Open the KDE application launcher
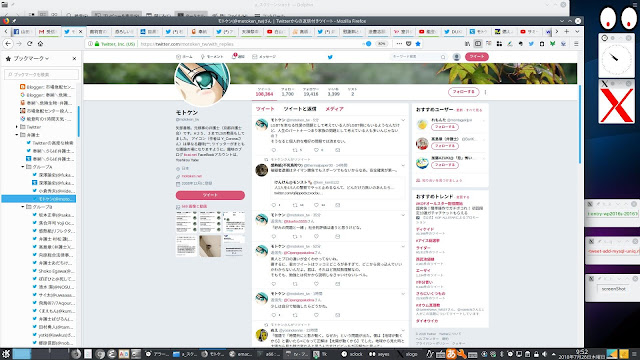 click(6, 354)
